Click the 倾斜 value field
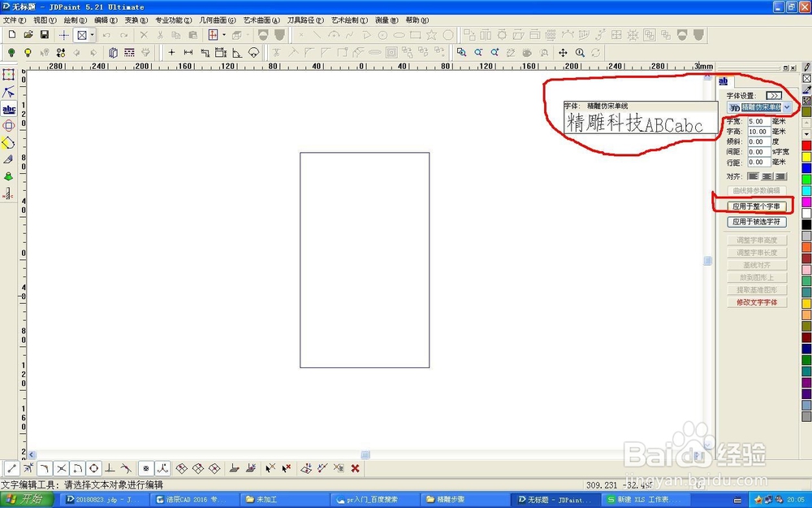 [x=758, y=141]
